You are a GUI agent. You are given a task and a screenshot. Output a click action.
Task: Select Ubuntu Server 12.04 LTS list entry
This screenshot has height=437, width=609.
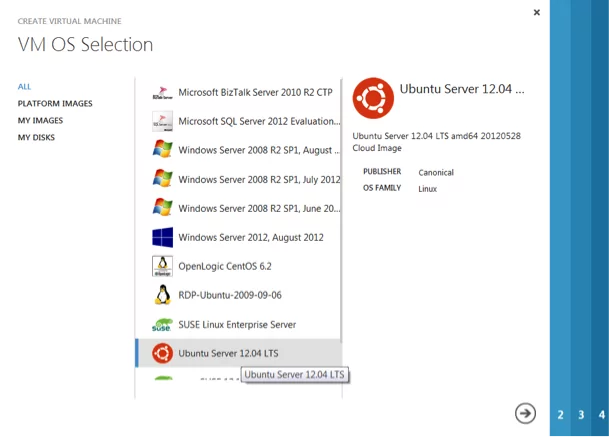click(238, 353)
